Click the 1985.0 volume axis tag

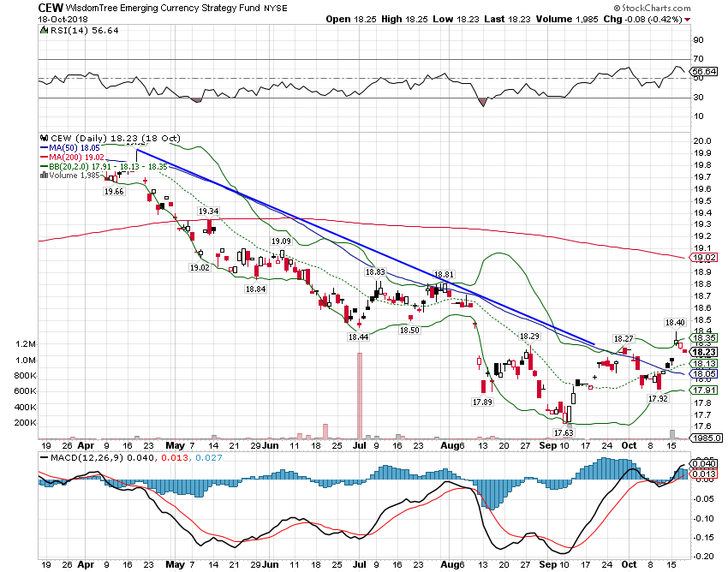click(x=707, y=438)
